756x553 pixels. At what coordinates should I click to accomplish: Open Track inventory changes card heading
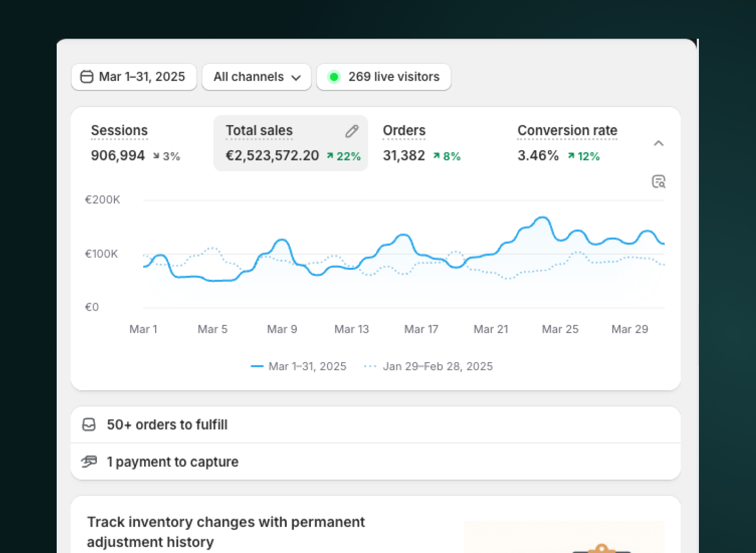pos(226,532)
